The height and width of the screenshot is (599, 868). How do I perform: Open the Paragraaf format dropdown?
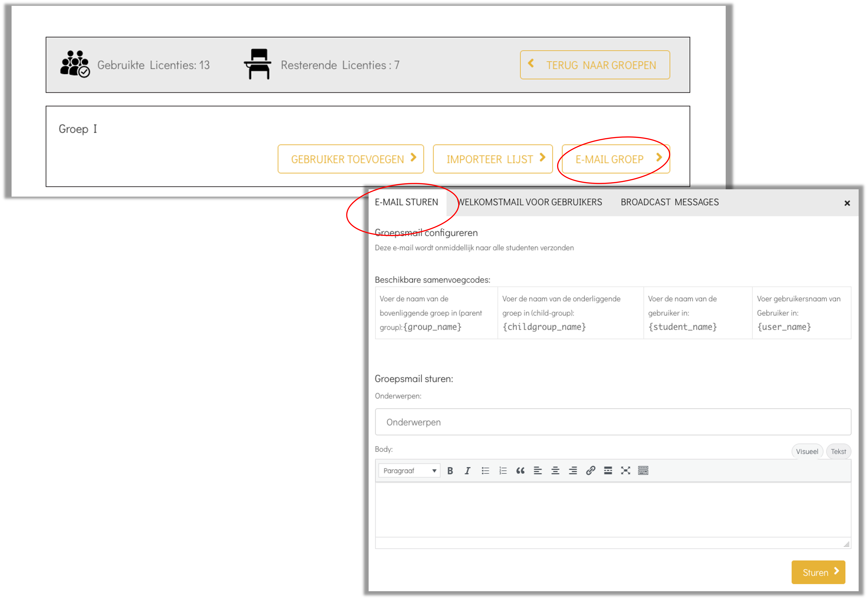tap(409, 471)
